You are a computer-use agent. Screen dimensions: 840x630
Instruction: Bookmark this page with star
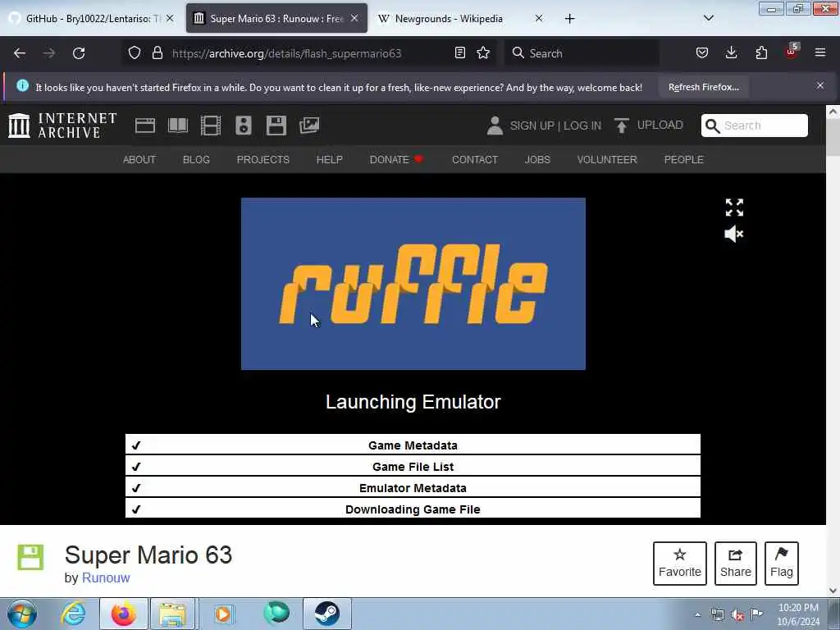click(483, 52)
